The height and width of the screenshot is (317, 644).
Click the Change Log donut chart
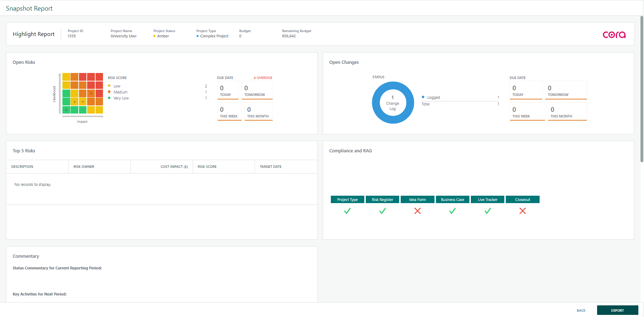point(393,103)
